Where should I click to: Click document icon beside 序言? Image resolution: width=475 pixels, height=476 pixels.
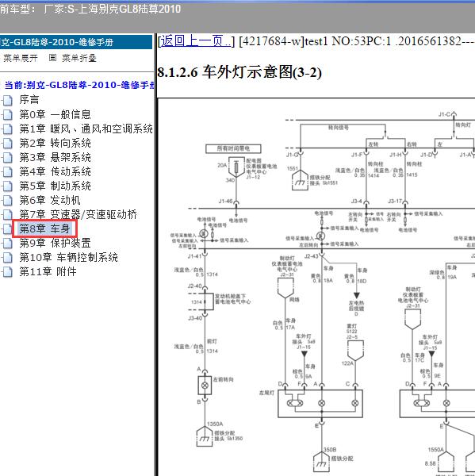point(8,100)
